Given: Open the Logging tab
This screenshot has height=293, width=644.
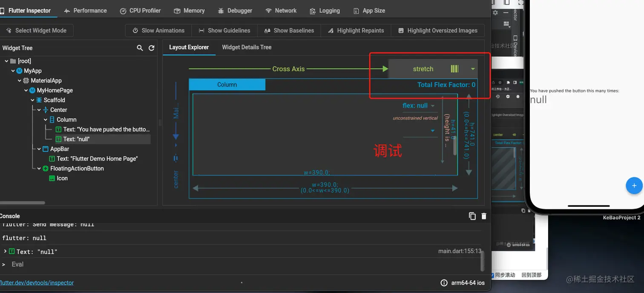Looking at the screenshot, I should click(x=325, y=11).
